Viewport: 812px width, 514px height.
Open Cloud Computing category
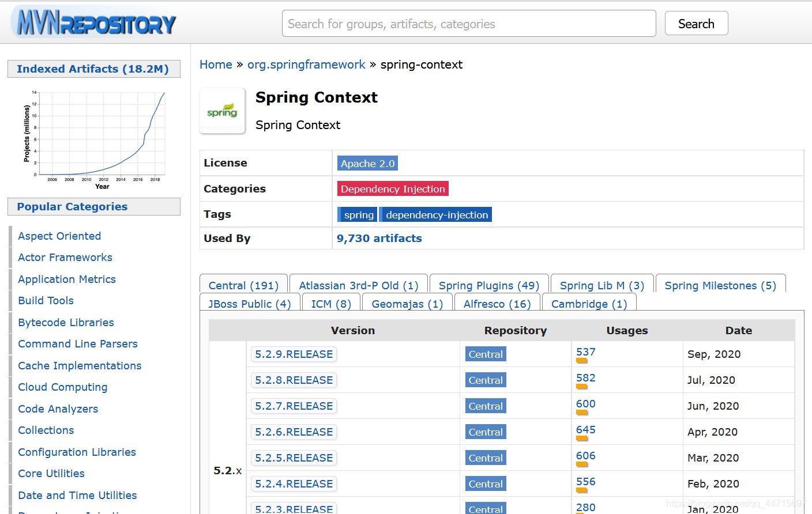[62, 387]
